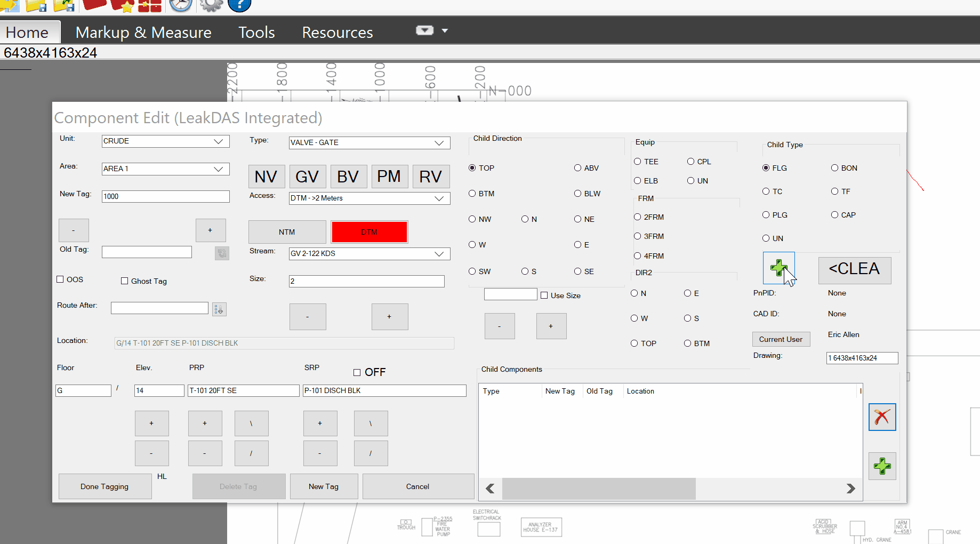Click the red DTM access button
This screenshot has width=980, height=544.
click(369, 232)
